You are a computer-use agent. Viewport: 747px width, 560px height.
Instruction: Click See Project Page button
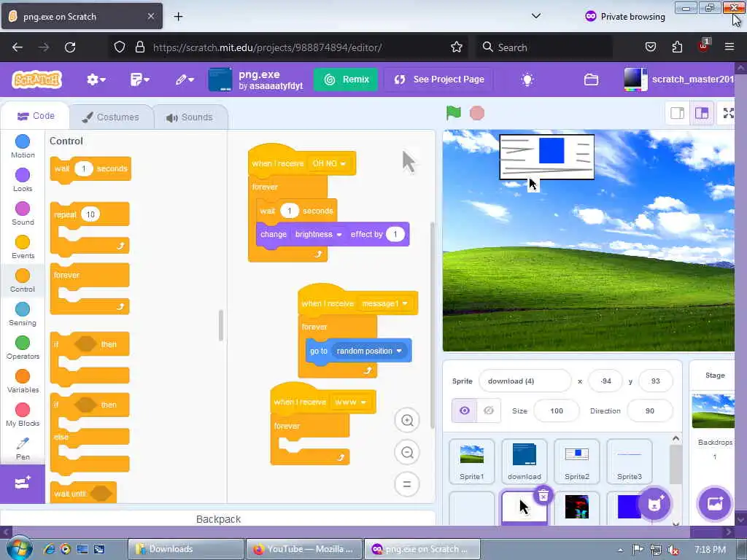tap(438, 79)
